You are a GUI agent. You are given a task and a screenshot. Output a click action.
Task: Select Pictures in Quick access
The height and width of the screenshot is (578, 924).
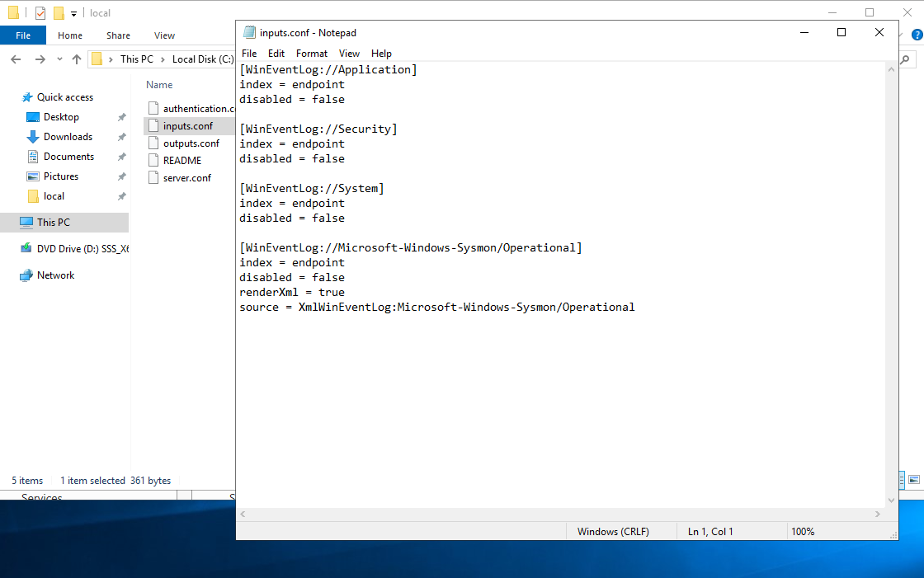point(61,176)
